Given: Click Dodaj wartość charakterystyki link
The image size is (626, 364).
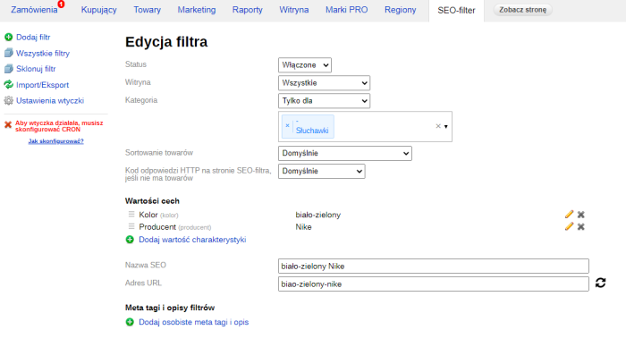Looking at the screenshot, I should [192, 240].
